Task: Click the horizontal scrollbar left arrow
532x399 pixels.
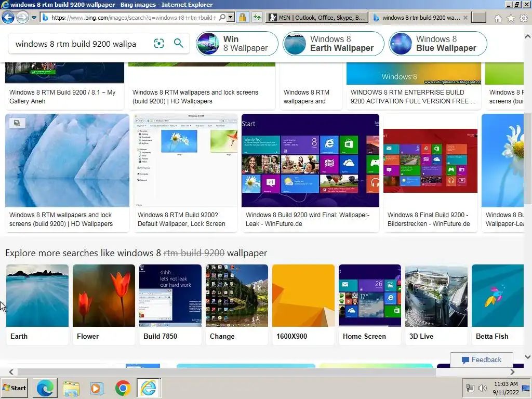Action: 11,372
